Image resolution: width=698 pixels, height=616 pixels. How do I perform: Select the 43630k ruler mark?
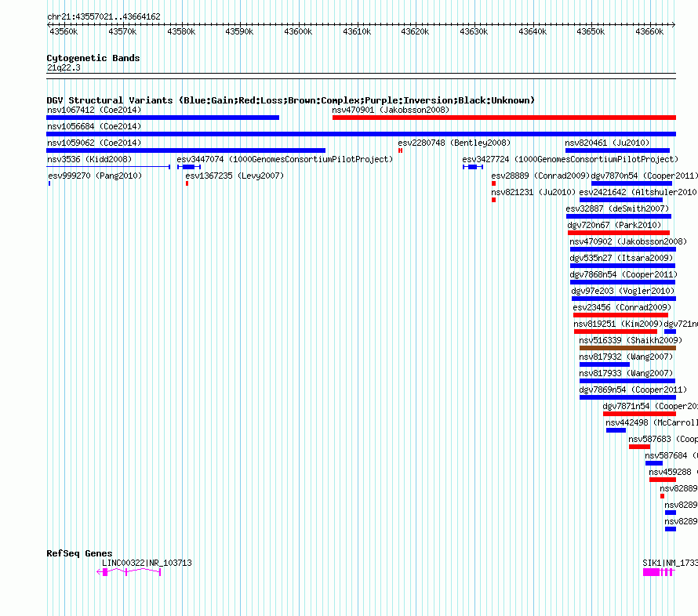click(x=474, y=31)
